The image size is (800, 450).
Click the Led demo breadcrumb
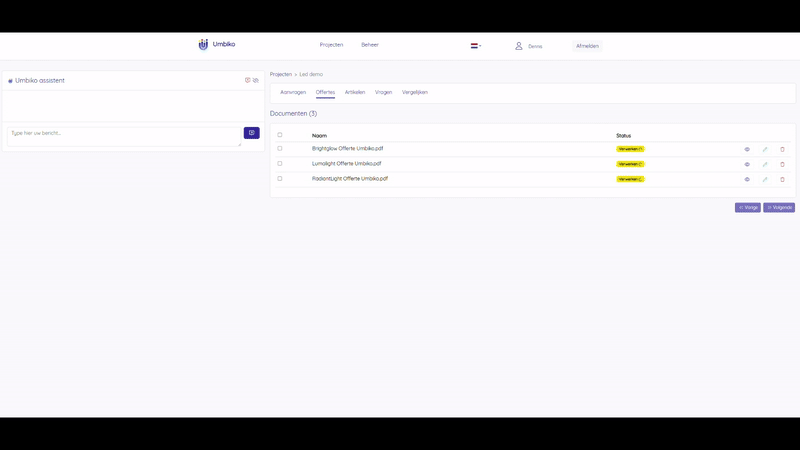[311, 74]
